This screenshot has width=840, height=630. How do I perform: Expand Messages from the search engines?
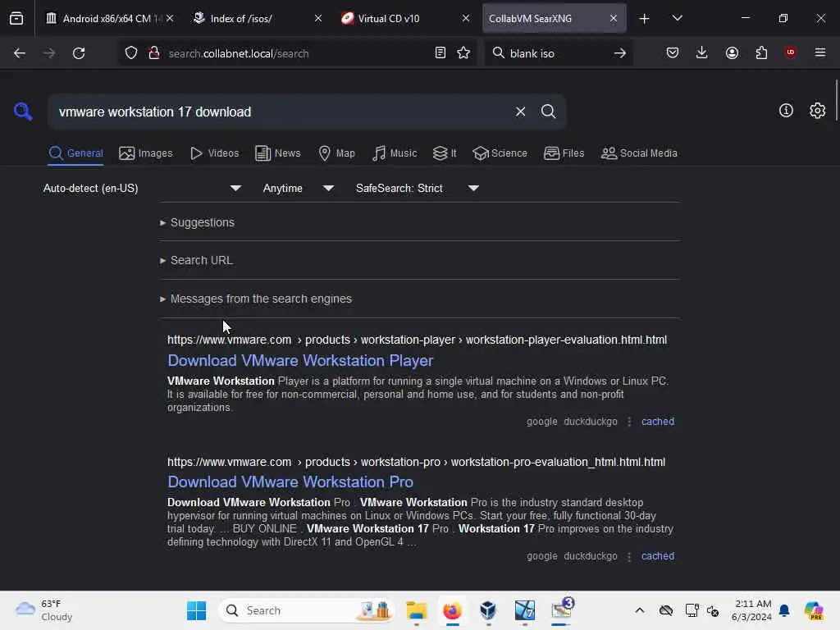click(x=256, y=299)
